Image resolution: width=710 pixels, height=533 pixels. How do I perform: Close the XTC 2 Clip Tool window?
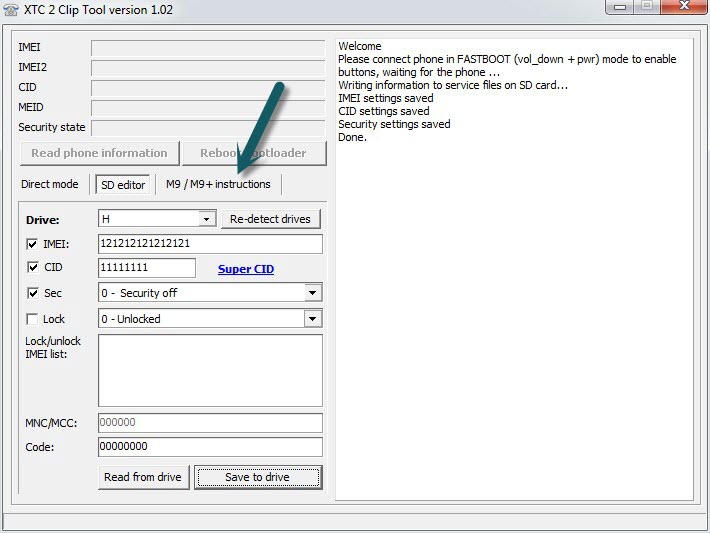684,6
